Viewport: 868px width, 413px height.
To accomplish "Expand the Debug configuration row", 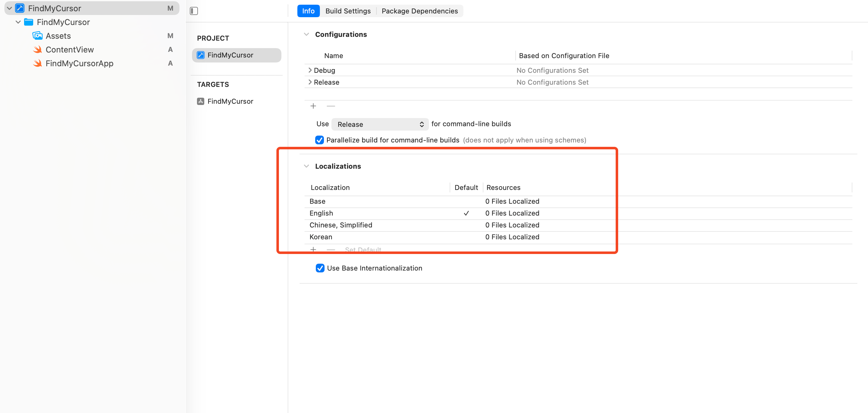I will point(310,70).
